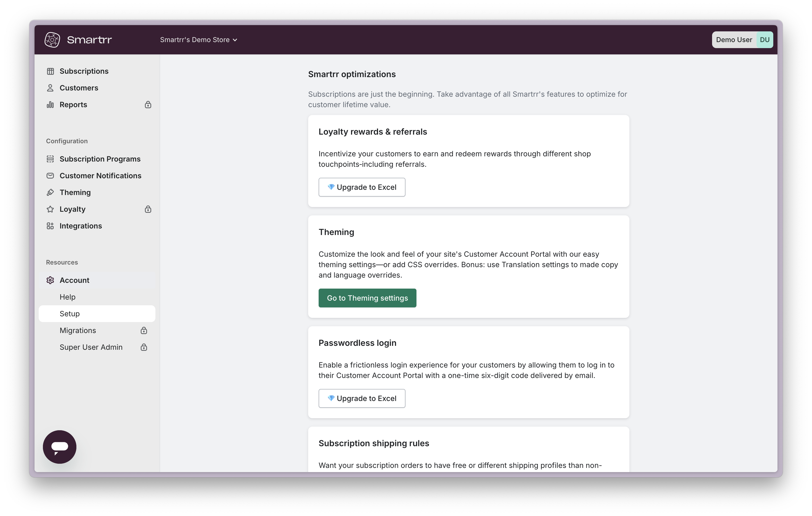Click Upgrade to Excel under Passwordless login

362,398
